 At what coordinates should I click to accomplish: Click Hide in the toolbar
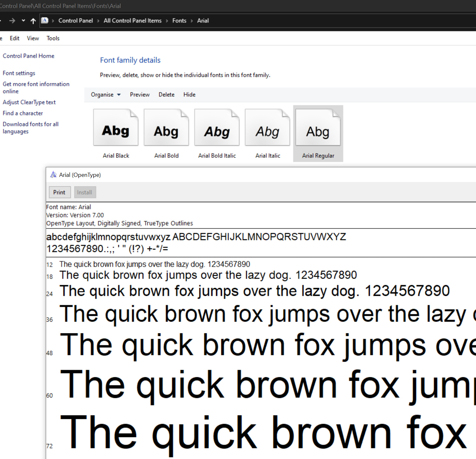pyautogui.click(x=190, y=94)
